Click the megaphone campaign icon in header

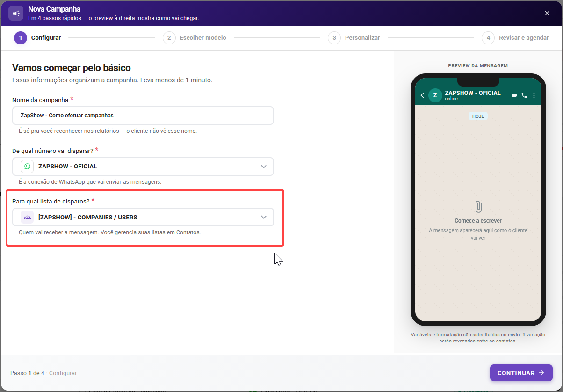[x=16, y=13]
